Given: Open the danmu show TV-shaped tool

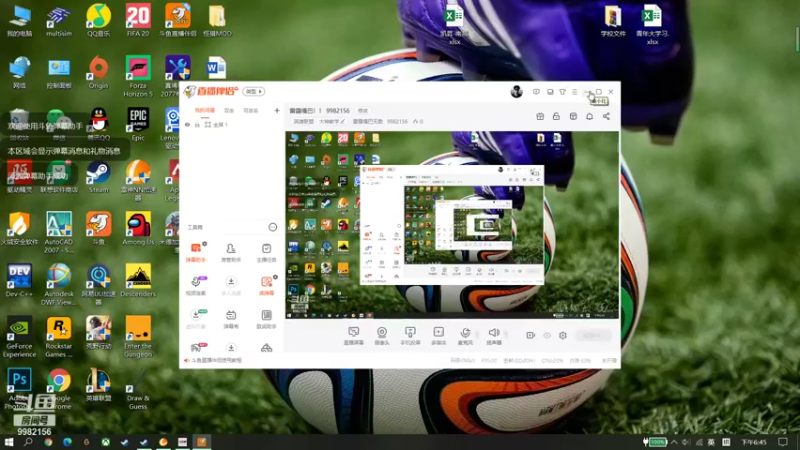Looking at the screenshot, I should (x=231, y=319).
